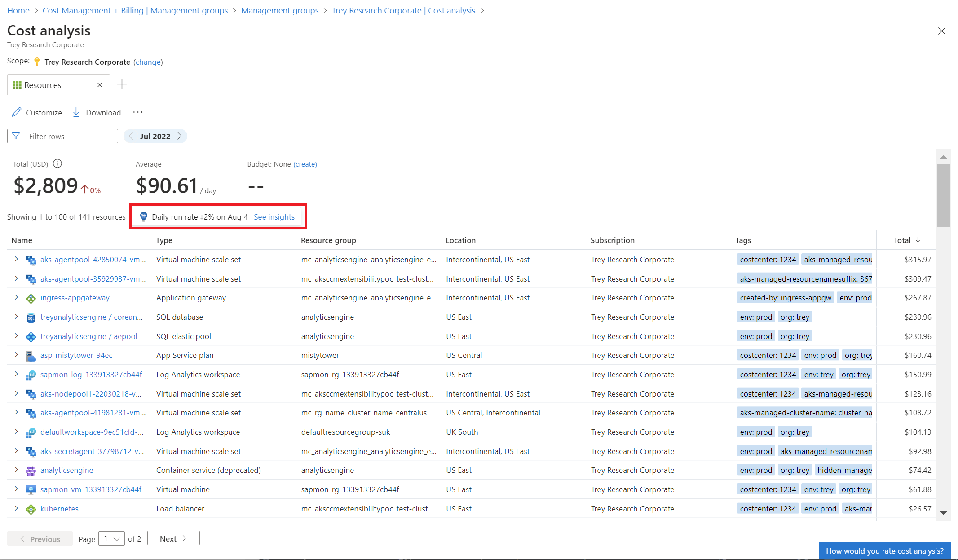Click the sapmon-vm virtual machine icon

coord(31,490)
